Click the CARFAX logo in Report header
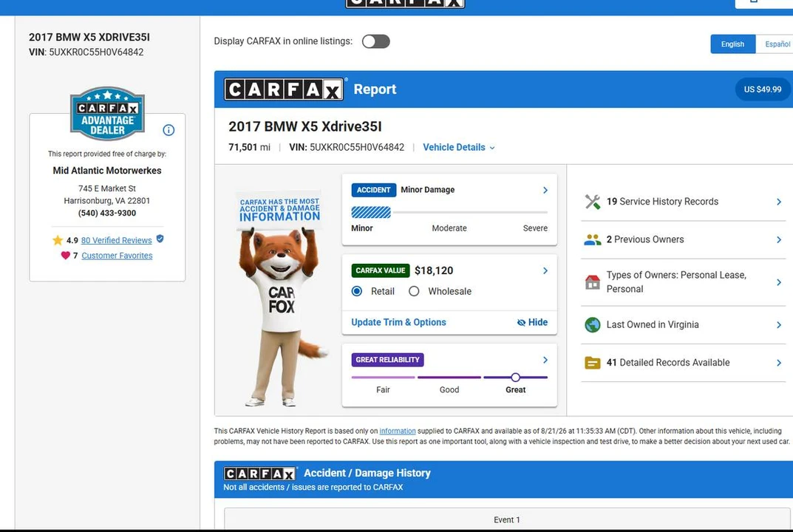 [284, 89]
